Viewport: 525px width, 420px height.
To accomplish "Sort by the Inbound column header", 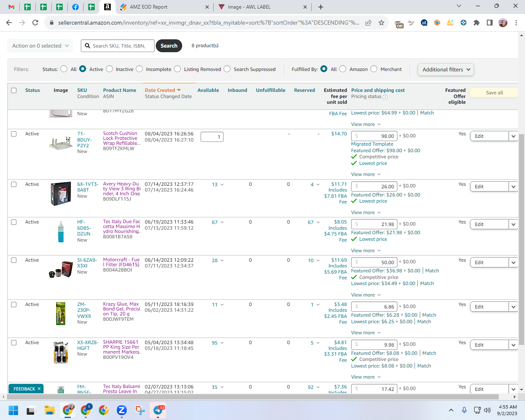I will (237, 90).
